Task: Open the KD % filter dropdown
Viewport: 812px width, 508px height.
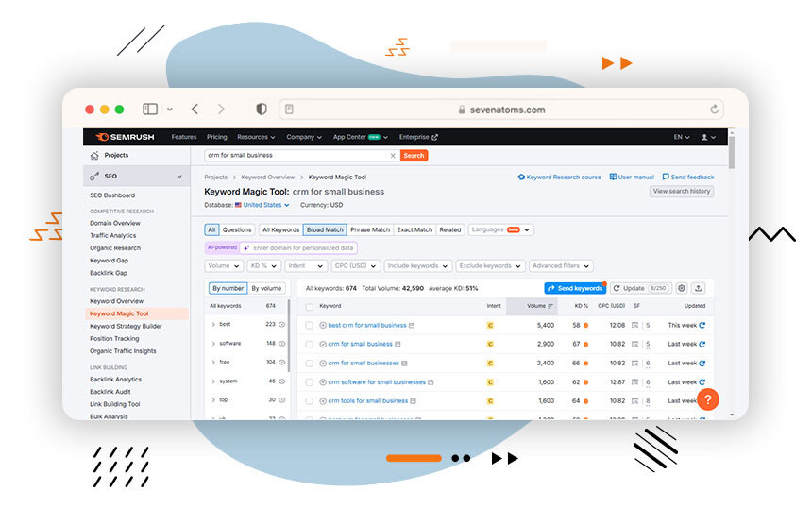Action: coord(263,265)
